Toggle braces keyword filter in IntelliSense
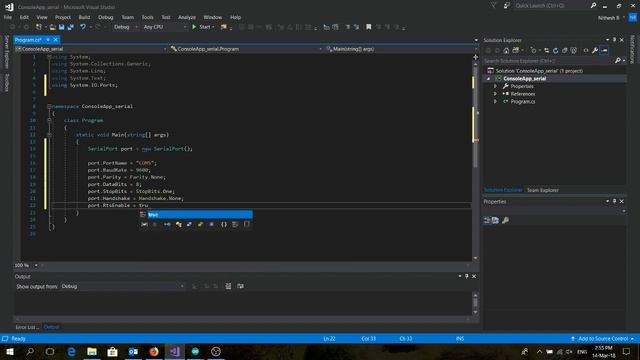 click(x=224, y=224)
